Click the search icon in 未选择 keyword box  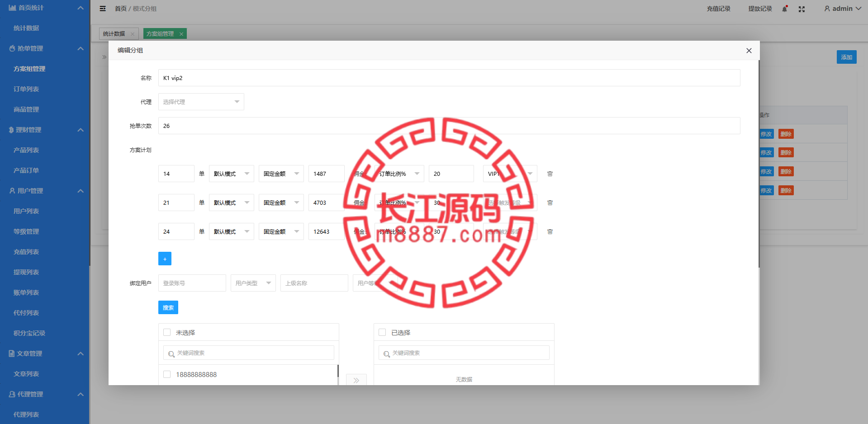coord(171,353)
